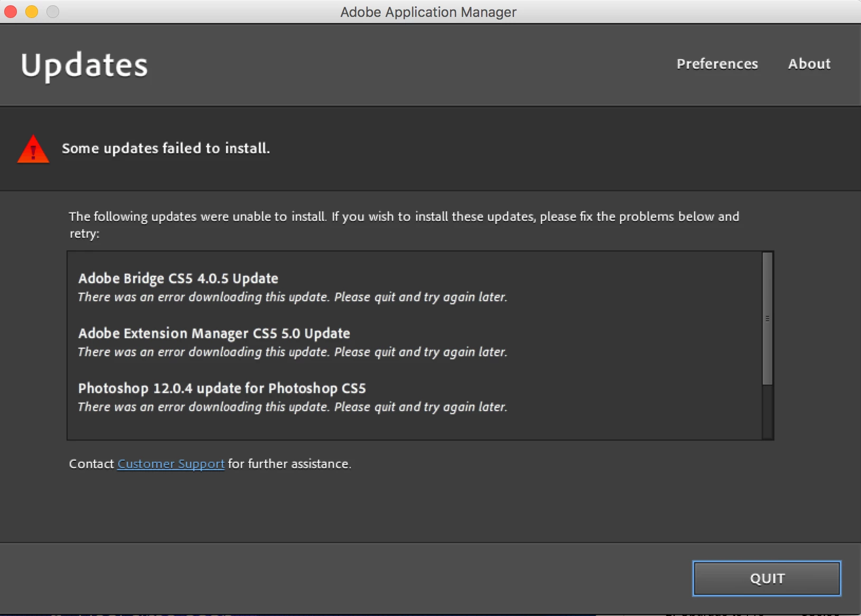Click the Updates heading
Image resolution: width=861 pixels, height=616 pixels.
(x=85, y=66)
